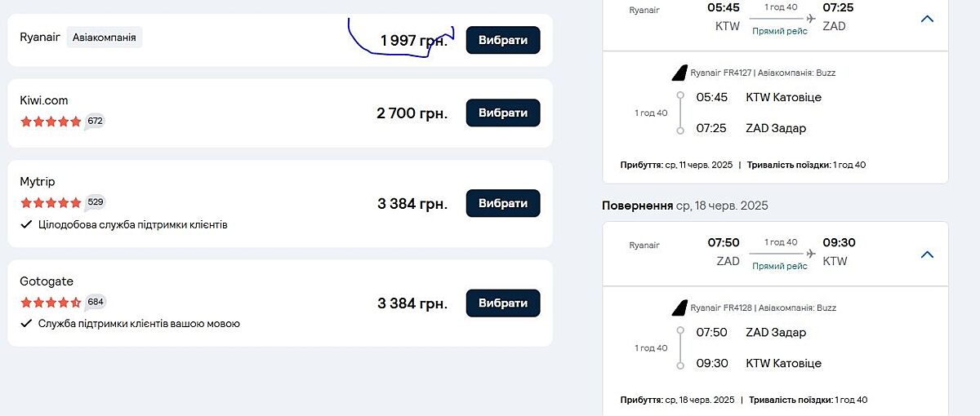
Task: Select the Ryanair 1 997 грн. offer
Action: tap(502, 40)
